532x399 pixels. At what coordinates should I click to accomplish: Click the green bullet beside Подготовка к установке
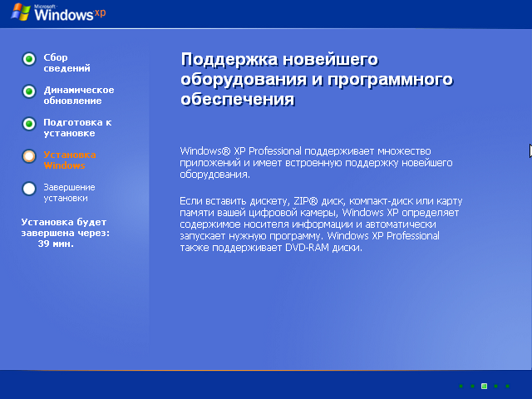click(x=29, y=124)
